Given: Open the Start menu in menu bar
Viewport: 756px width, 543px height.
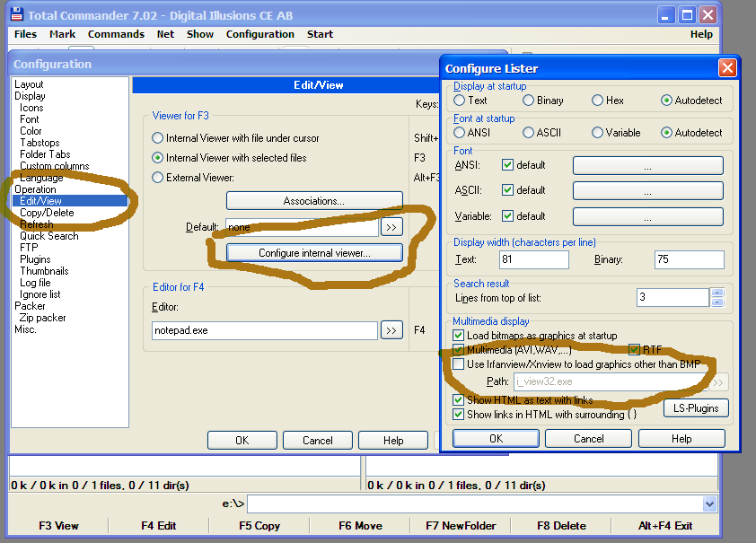Looking at the screenshot, I should click(320, 34).
